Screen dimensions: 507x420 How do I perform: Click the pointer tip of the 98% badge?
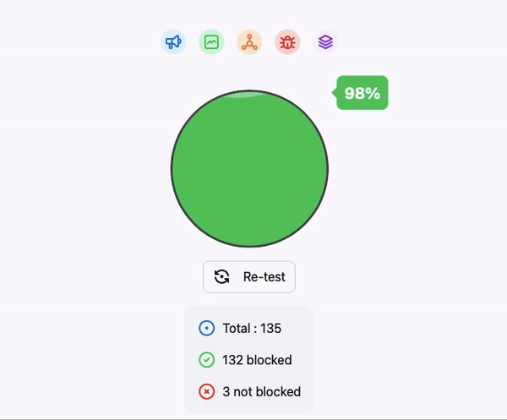click(x=334, y=93)
